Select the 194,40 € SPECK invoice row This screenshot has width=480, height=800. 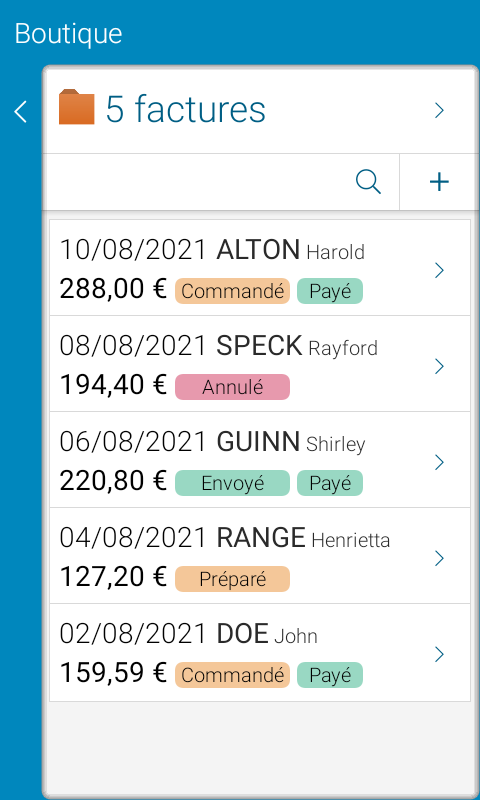click(260, 364)
